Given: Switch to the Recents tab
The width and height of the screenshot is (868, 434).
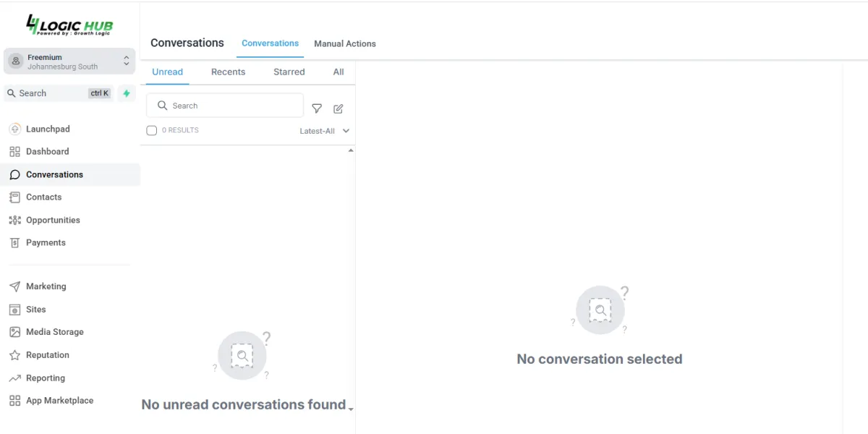Looking at the screenshot, I should 229,72.
